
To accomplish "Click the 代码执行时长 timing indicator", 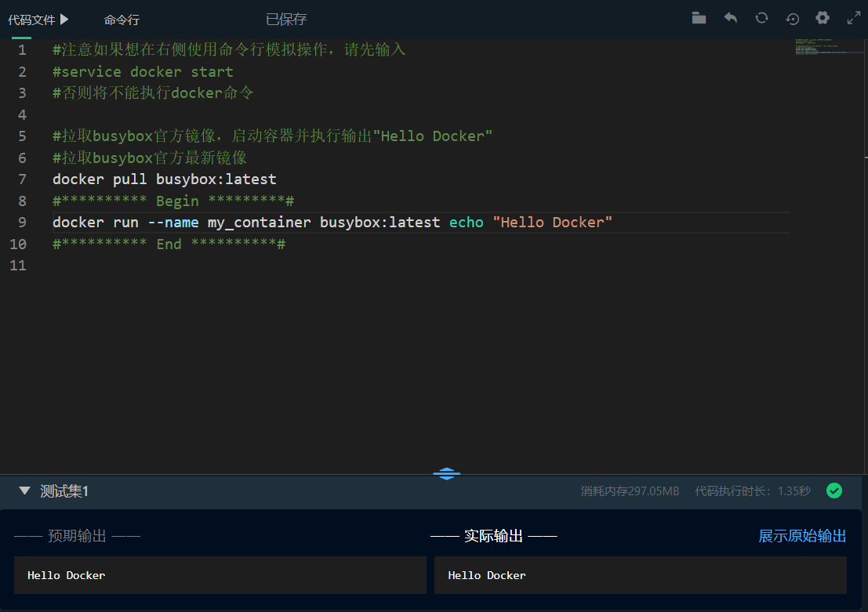I will 752,491.
